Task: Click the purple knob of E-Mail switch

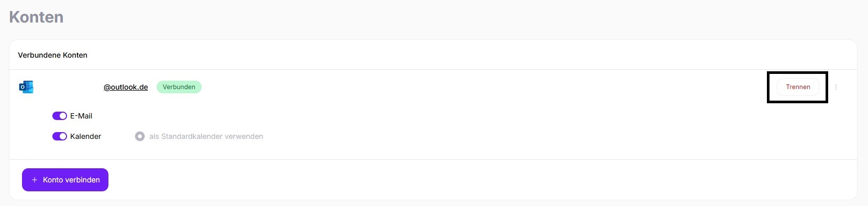Action: pos(63,116)
